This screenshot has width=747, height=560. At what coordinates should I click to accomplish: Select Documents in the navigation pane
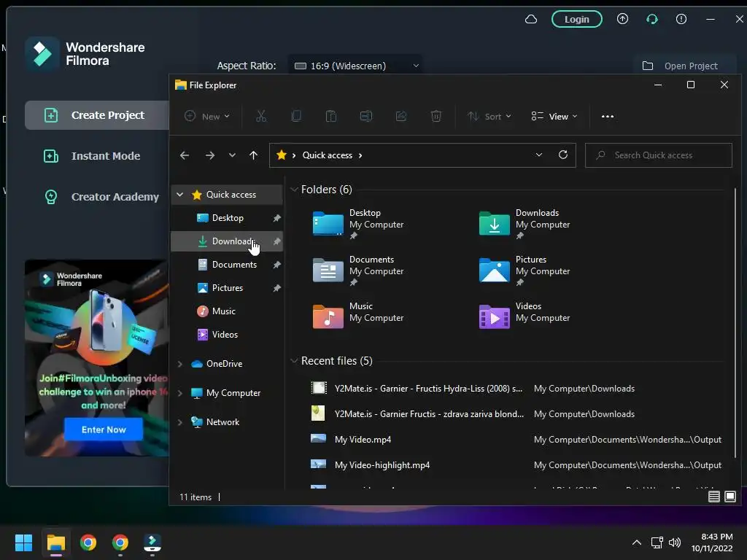[227, 264]
